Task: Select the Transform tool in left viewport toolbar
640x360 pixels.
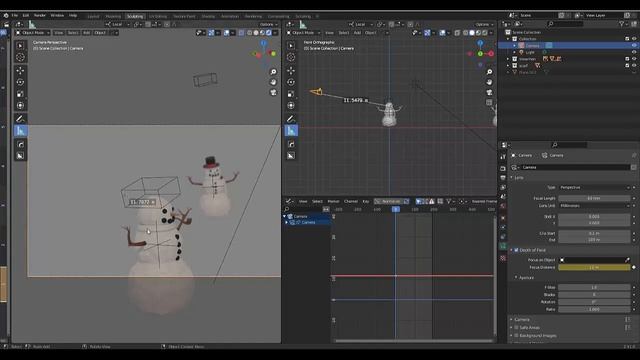Action: 20,106
